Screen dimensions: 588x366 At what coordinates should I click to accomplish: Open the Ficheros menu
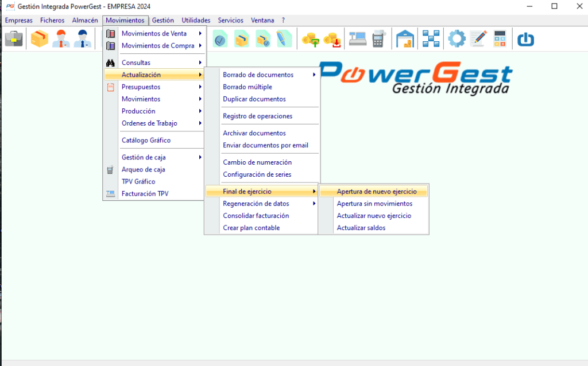point(52,20)
